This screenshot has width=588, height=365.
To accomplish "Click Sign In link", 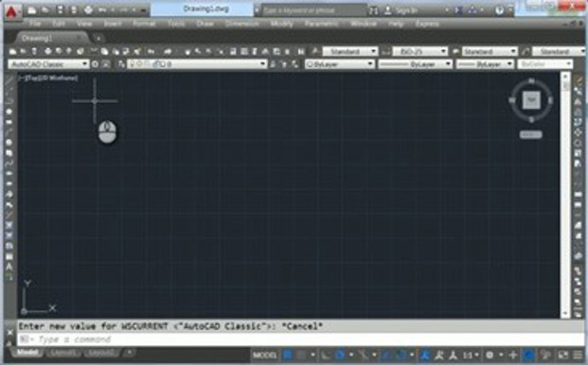I will click(x=406, y=10).
